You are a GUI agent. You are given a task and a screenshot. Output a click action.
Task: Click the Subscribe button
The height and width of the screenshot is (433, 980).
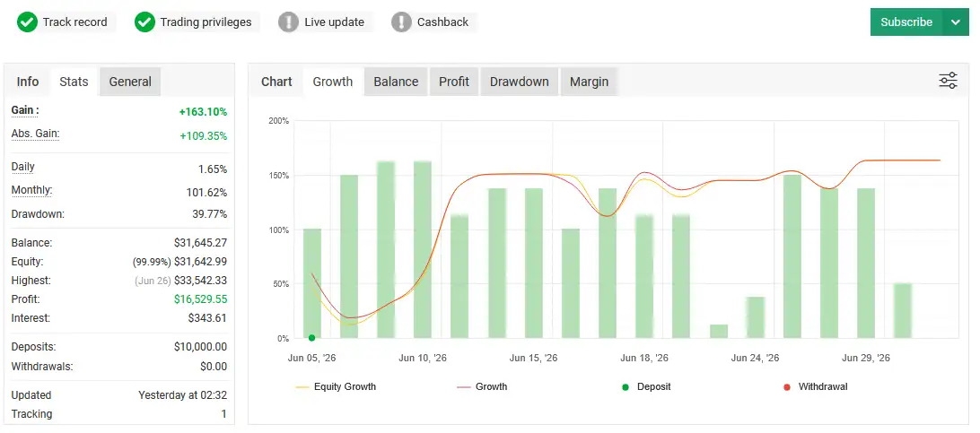click(906, 22)
